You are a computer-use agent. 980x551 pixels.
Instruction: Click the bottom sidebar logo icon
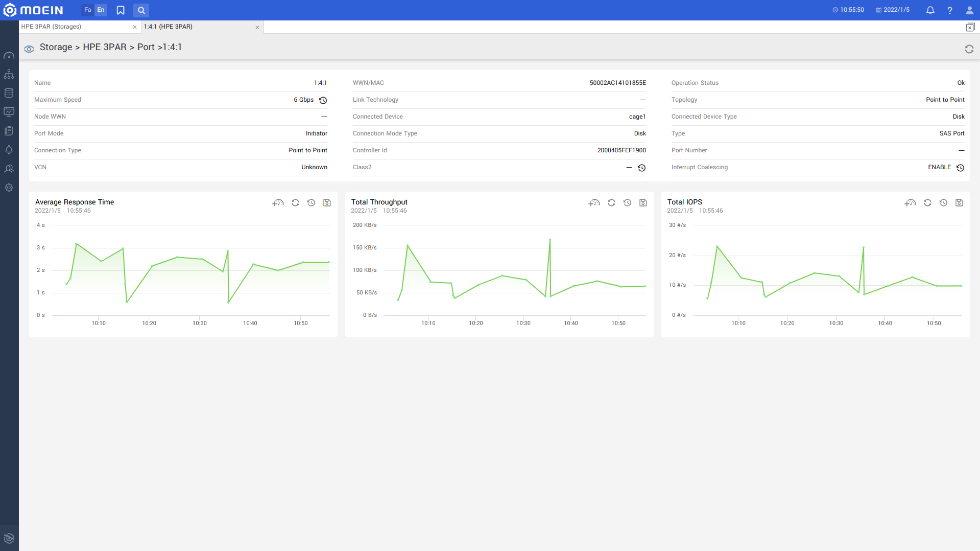click(x=9, y=538)
